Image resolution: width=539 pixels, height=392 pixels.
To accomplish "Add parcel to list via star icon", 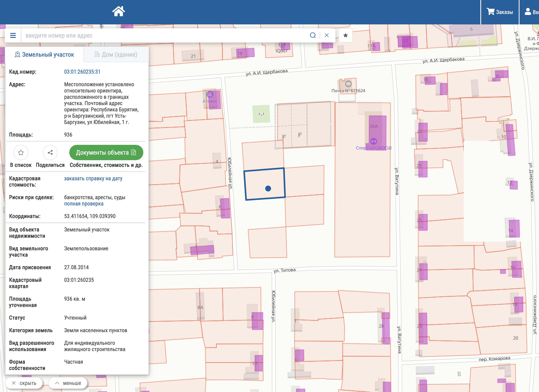I will (x=21, y=153).
